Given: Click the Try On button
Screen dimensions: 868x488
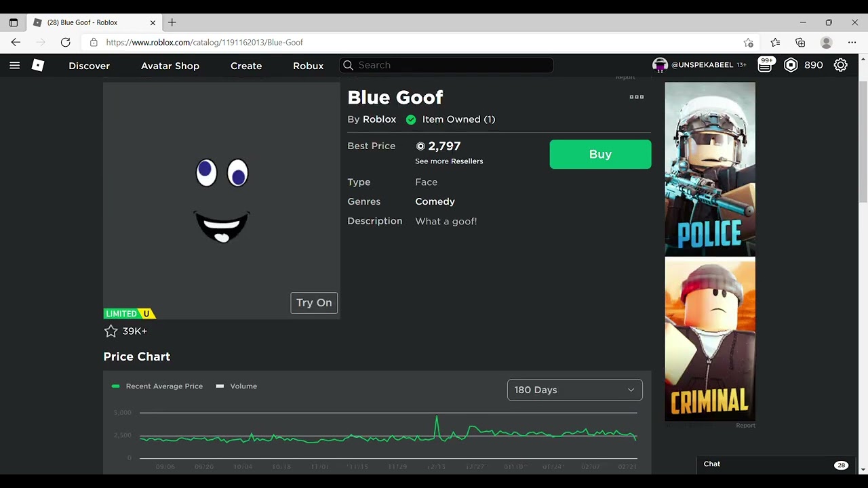Looking at the screenshot, I should pyautogui.click(x=314, y=303).
